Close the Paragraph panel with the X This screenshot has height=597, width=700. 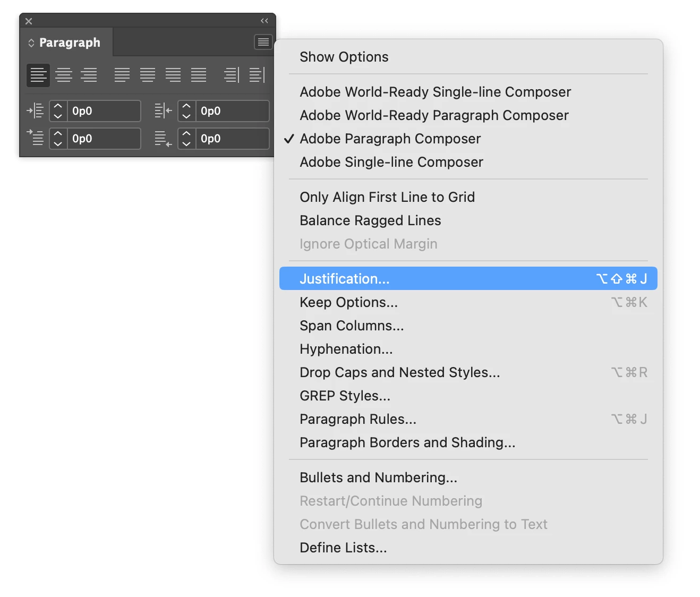(29, 21)
